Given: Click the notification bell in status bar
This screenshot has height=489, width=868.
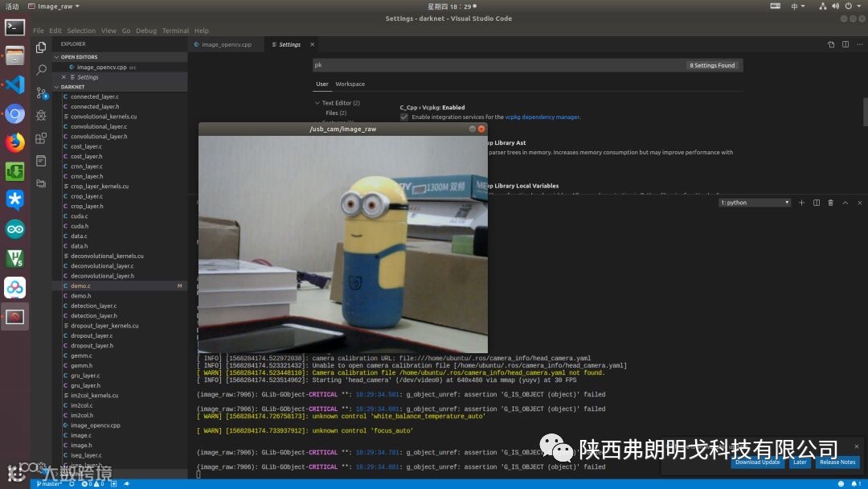Looking at the screenshot, I should tap(854, 483).
